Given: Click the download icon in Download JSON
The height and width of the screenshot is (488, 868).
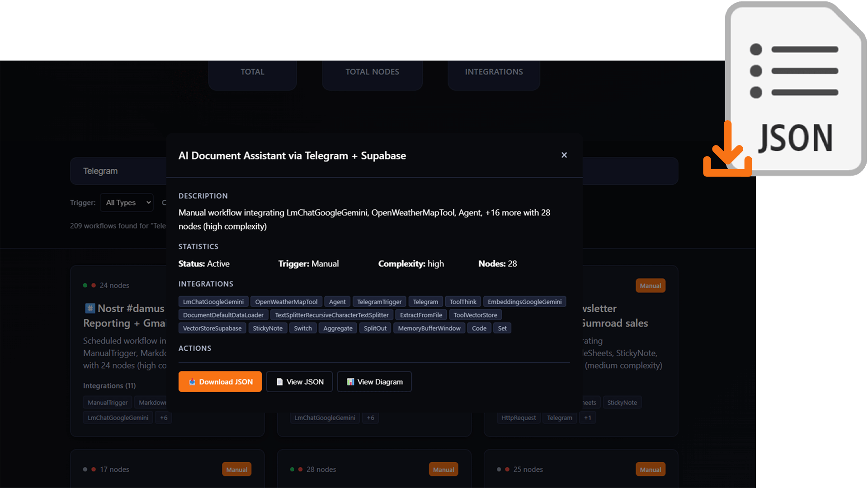Looking at the screenshot, I should (x=192, y=382).
